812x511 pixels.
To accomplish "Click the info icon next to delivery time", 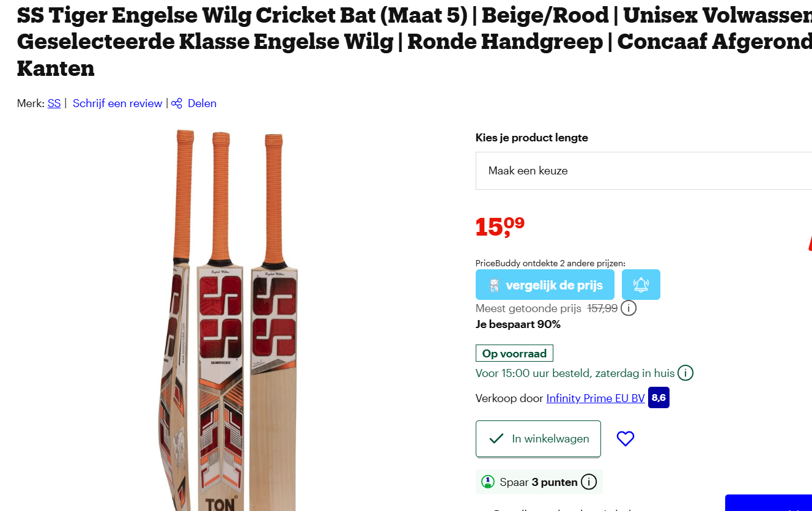I will pos(685,373).
